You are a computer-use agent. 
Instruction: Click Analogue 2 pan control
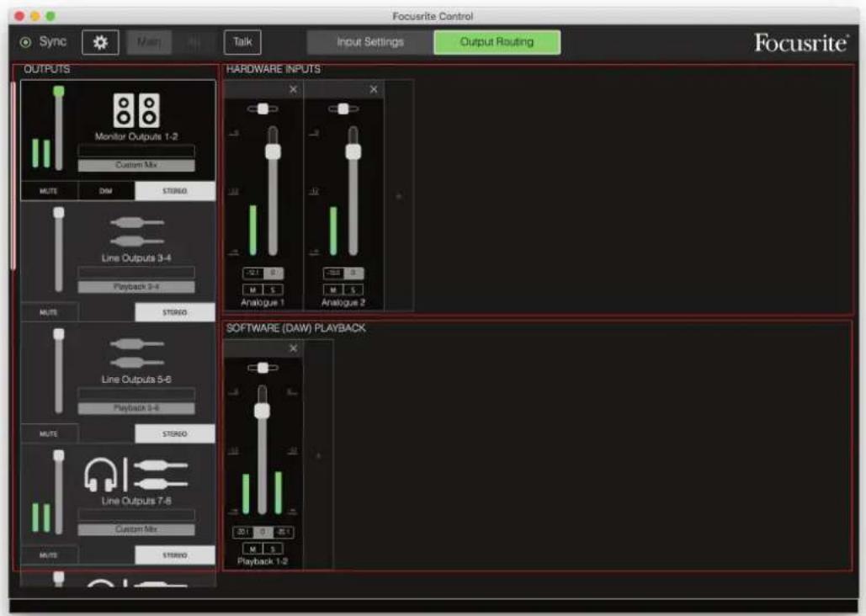click(x=343, y=109)
